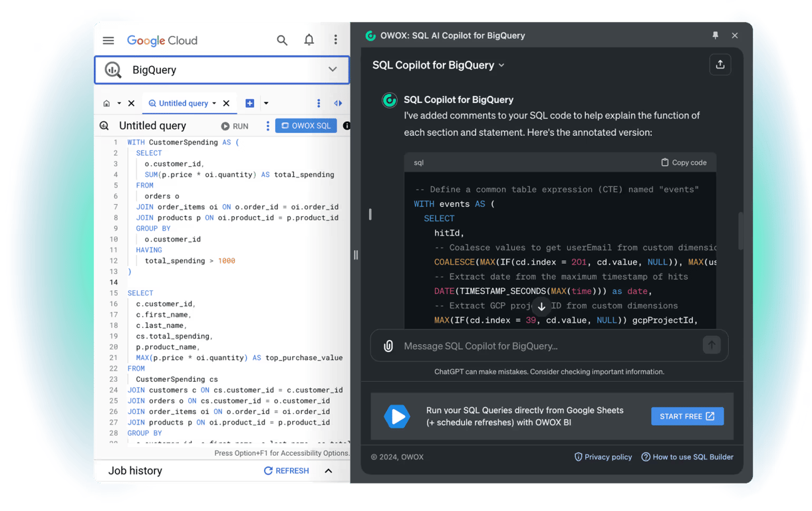The image size is (812, 511).
Task: Close the home tab
Action: tap(131, 103)
